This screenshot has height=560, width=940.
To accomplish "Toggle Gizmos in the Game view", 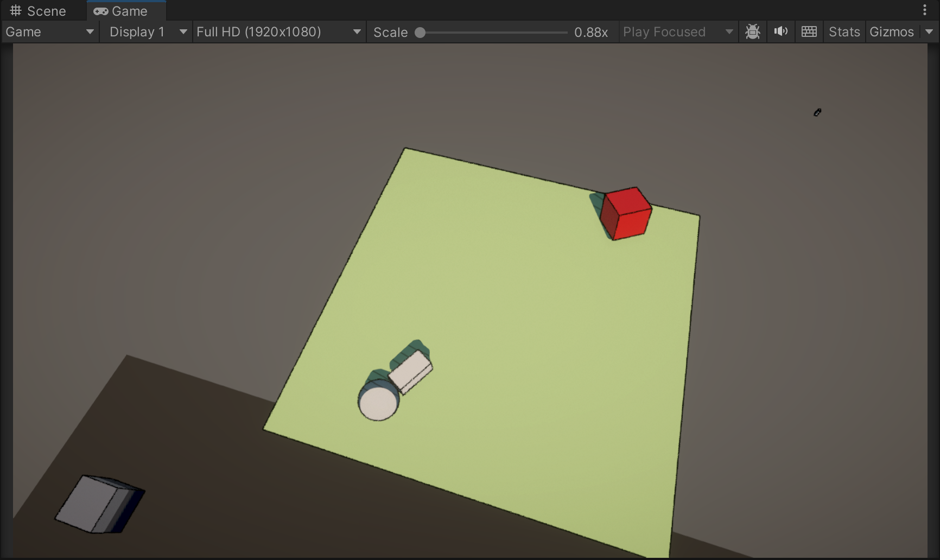I will pyautogui.click(x=891, y=32).
